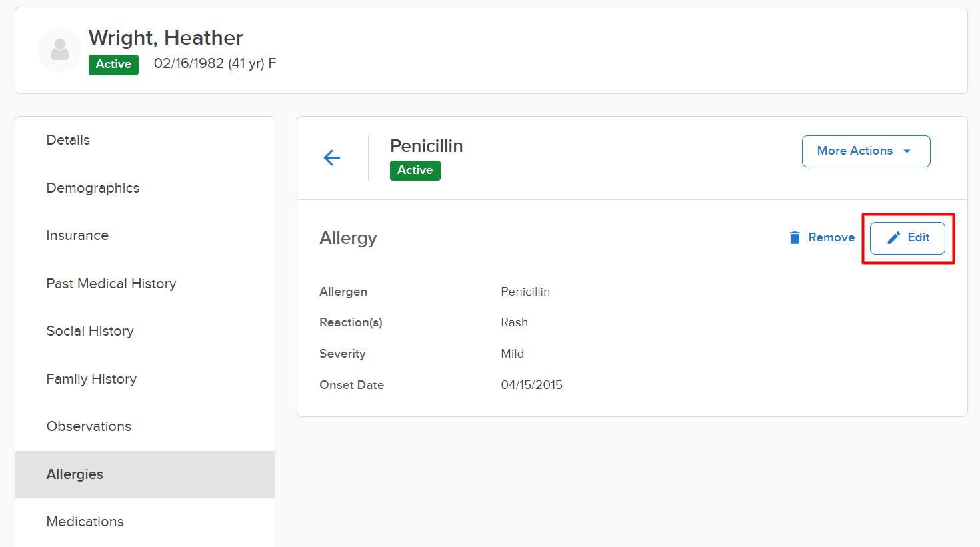Select Insurance from the sidebar
The height and width of the screenshot is (547, 980).
[77, 235]
